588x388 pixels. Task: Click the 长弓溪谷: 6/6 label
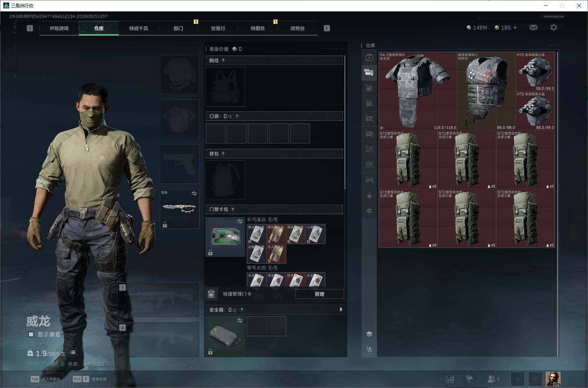click(262, 220)
